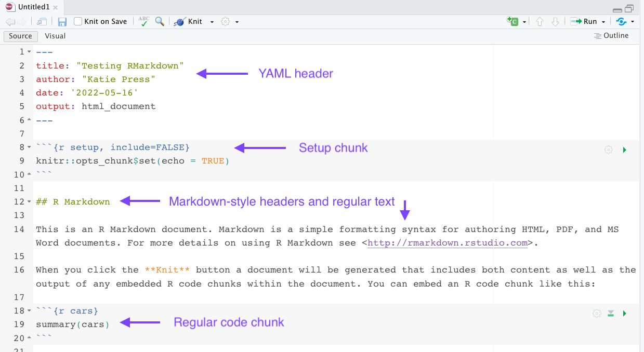Click the knitr::opts_chunk$set code line
The width and height of the screenshot is (644, 352).
coord(133,161)
